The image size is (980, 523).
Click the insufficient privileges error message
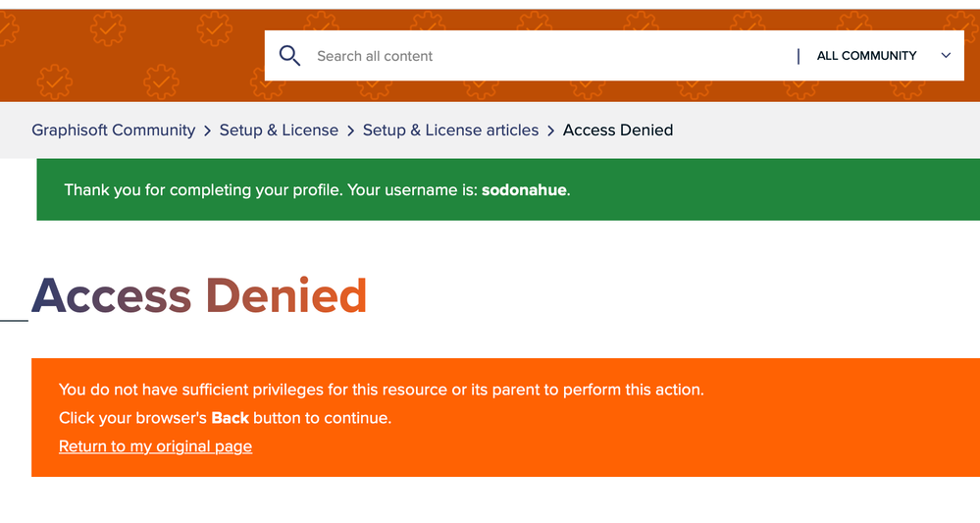[x=381, y=390]
